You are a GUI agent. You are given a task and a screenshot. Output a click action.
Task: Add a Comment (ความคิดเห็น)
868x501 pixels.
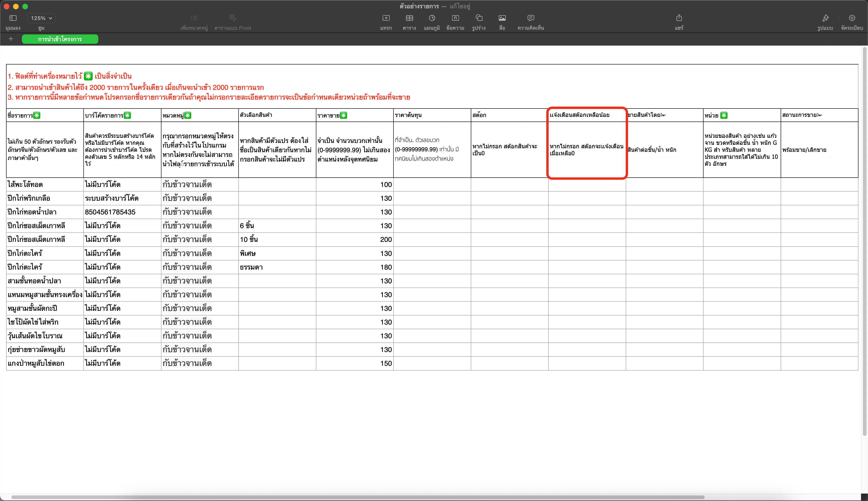(531, 18)
